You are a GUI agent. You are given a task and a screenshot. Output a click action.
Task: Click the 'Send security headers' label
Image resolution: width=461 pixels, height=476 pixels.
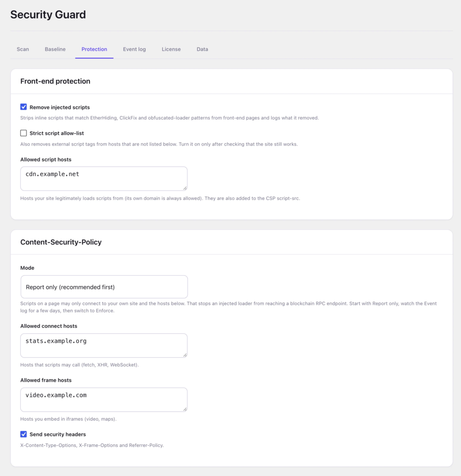point(58,435)
